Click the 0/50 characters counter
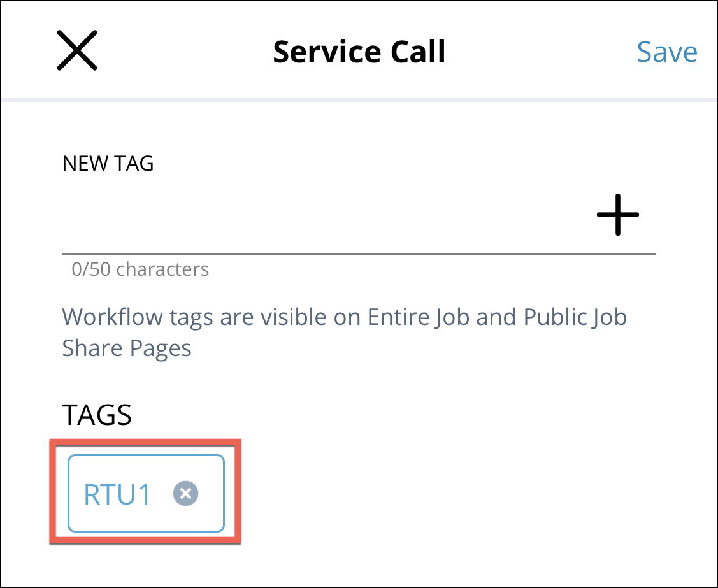 pos(141,269)
